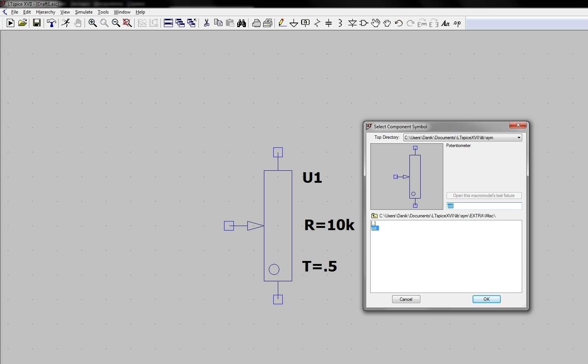Click the up-folder icon beside the path
This screenshot has height=364, width=588.
pos(374,216)
